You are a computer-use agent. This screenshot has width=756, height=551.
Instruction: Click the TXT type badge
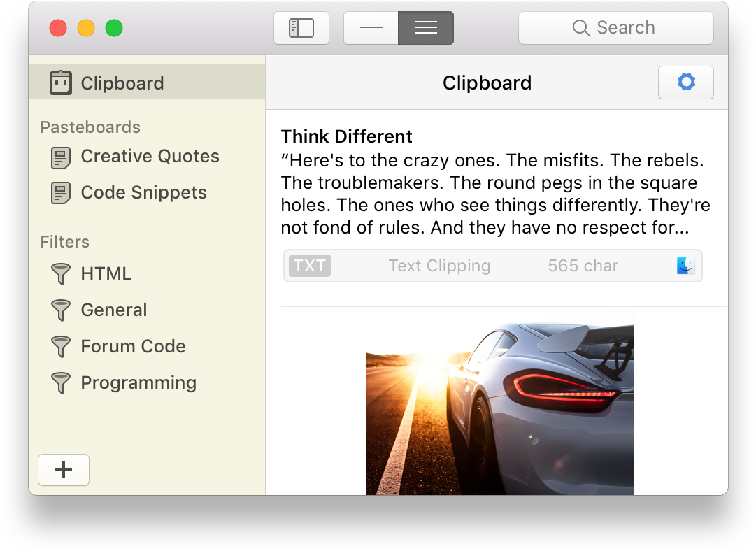[309, 266]
